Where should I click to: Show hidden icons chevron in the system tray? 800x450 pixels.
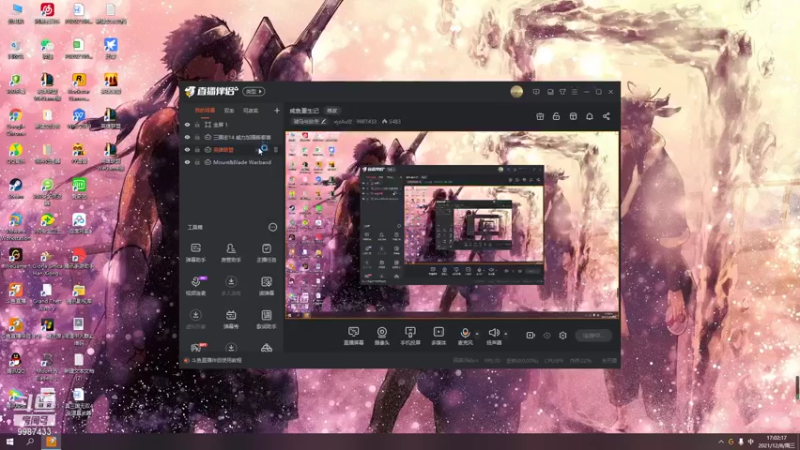[x=721, y=442]
